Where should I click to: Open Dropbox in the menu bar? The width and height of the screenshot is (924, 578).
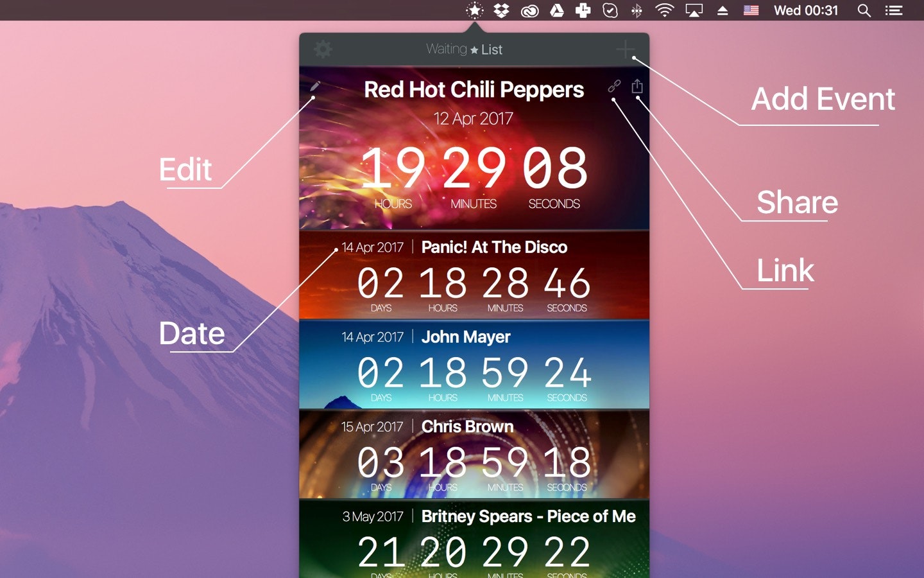502,10
